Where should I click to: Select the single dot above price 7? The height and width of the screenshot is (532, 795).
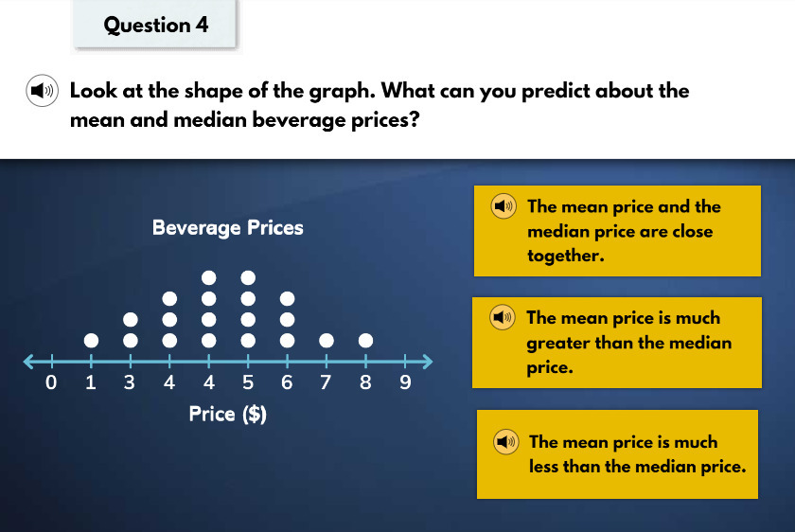click(327, 341)
